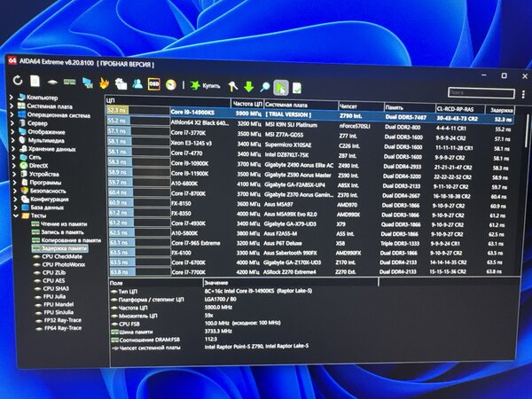Open the monitor diagnostics toolbar icon
The width and height of the screenshot is (532, 399).
pos(88,82)
